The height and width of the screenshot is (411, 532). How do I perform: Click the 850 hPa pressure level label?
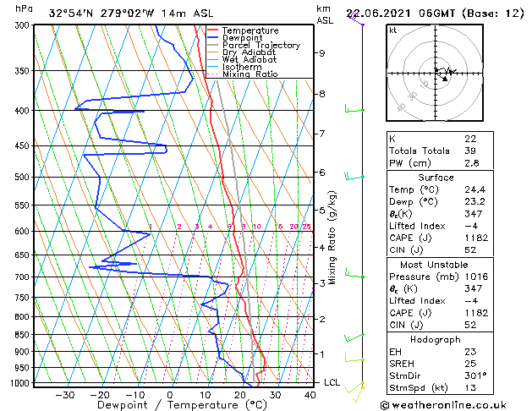tap(24, 335)
